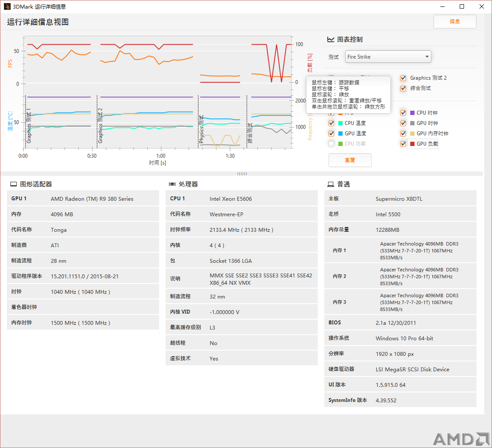Viewport: 492px width, 448px height.
Task: Click the laptop icon beside 普通
Action: (331, 184)
